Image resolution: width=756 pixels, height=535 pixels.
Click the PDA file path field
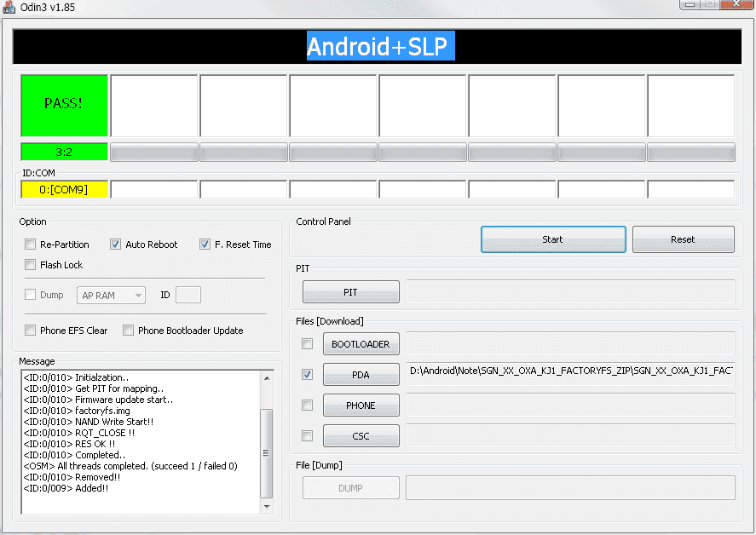click(570, 375)
